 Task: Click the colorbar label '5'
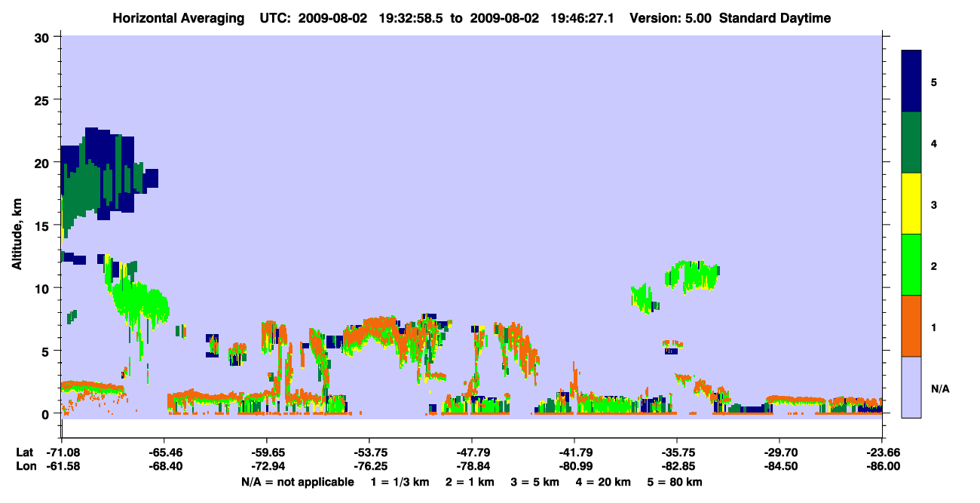click(x=934, y=82)
